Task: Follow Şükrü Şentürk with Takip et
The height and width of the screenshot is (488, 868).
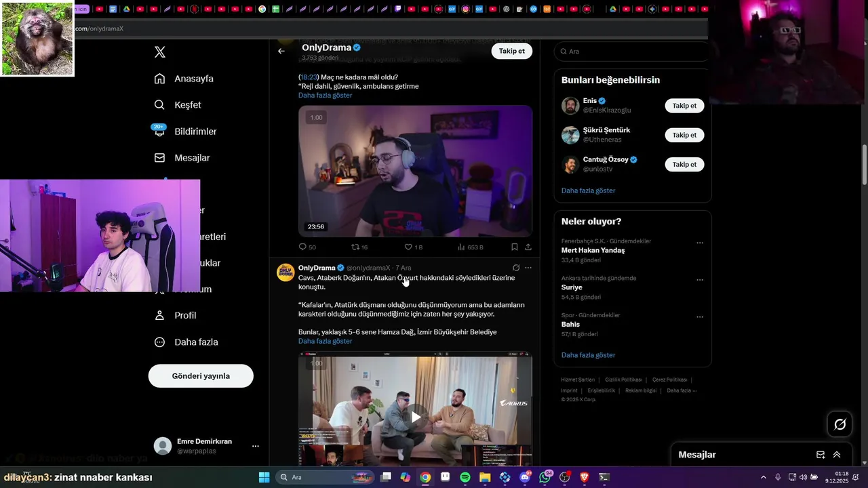Action: point(684,135)
